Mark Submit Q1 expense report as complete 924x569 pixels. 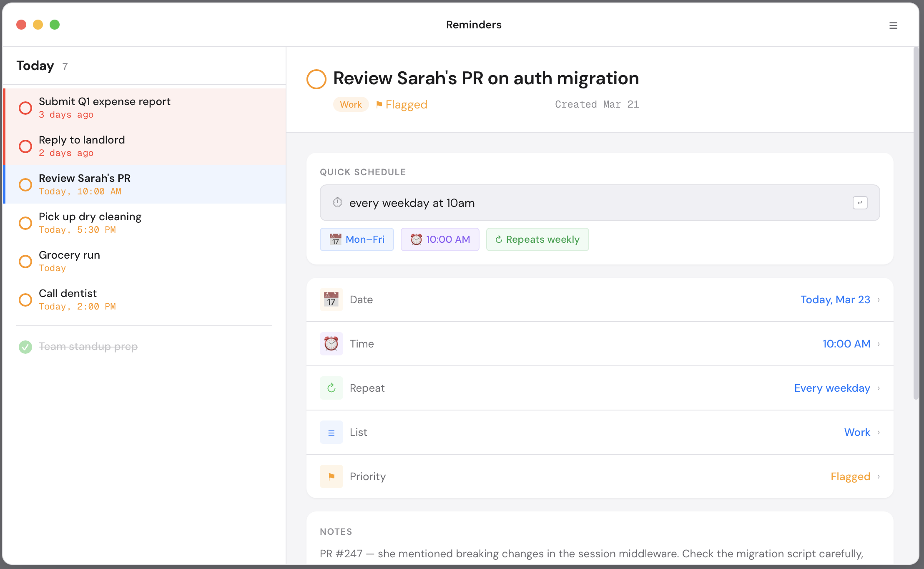tap(25, 108)
